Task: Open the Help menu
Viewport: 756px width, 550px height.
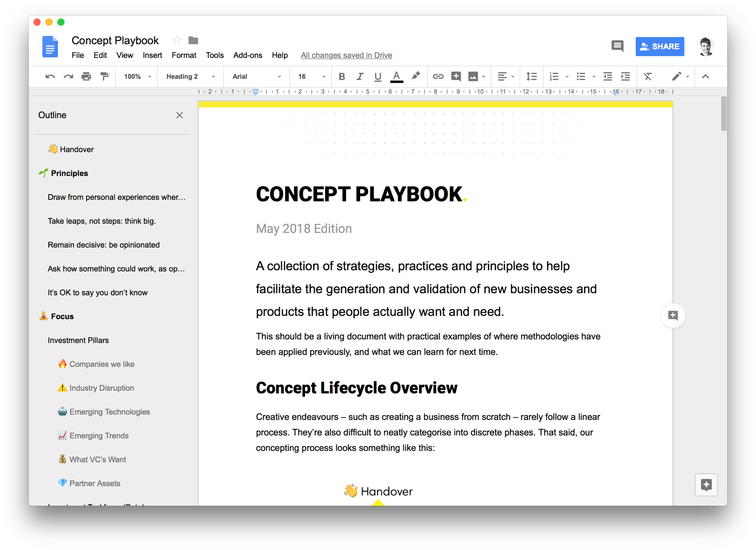Action: (x=280, y=55)
